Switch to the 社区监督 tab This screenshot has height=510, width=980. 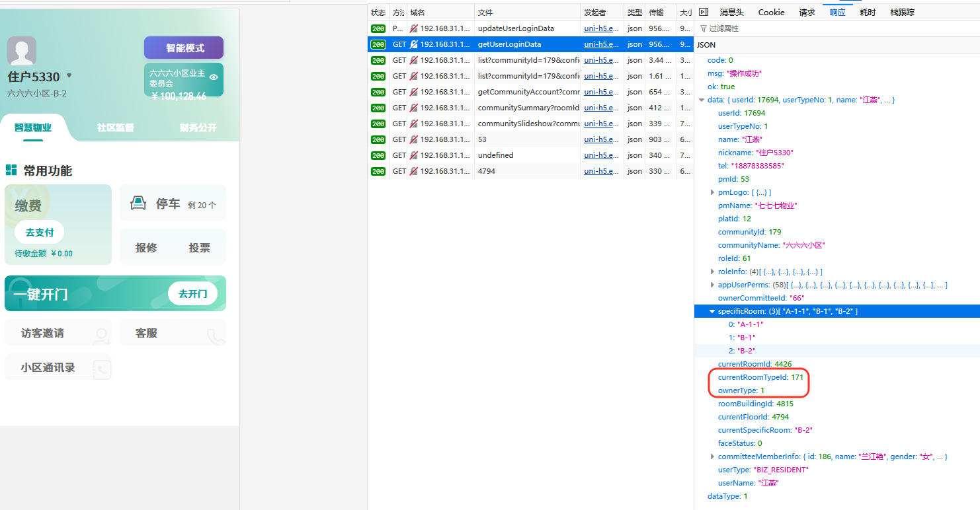coord(116,127)
